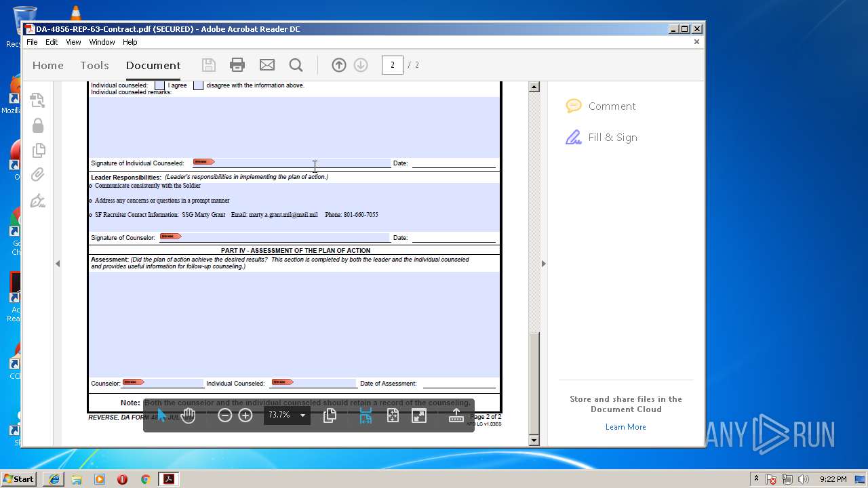Click the vertical scrollbar up arrow
Screen dimensions: 868x488
534,87
